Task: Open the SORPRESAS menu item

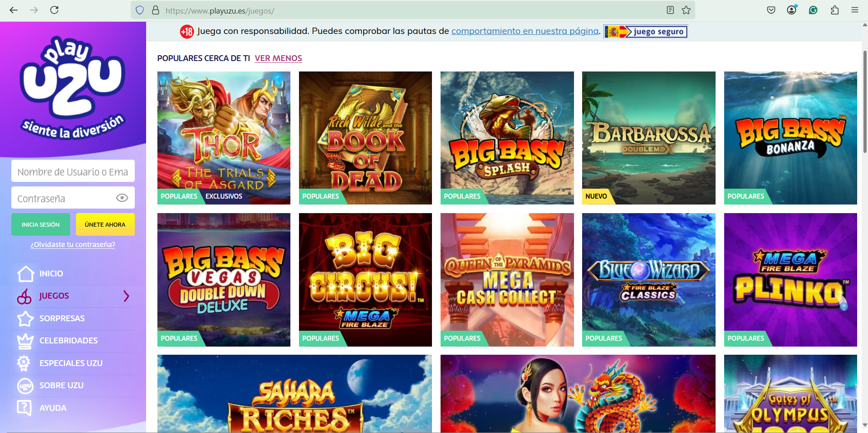Action: point(62,319)
